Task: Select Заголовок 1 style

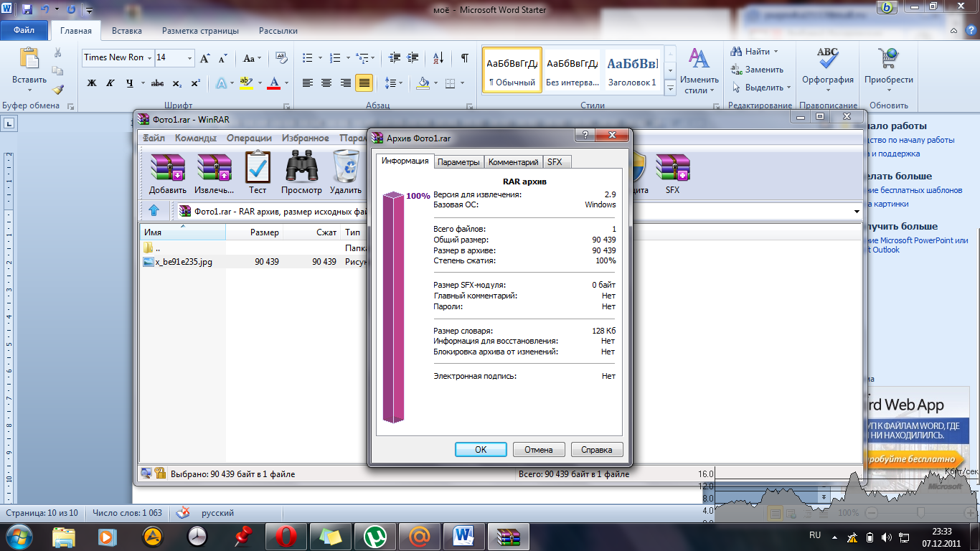Action: (x=632, y=71)
